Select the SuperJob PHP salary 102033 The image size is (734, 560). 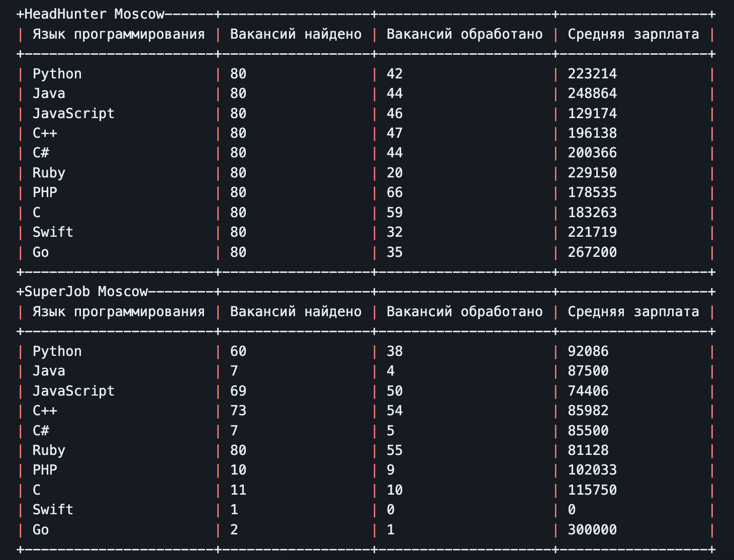coord(592,470)
